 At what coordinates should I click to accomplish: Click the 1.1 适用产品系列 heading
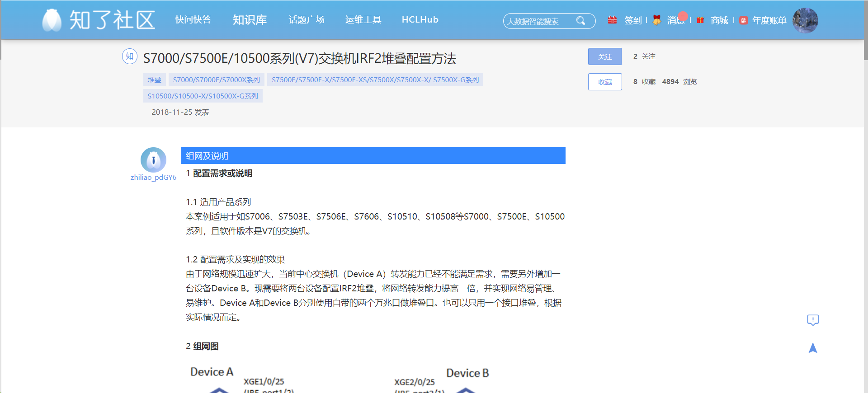click(218, 202)
